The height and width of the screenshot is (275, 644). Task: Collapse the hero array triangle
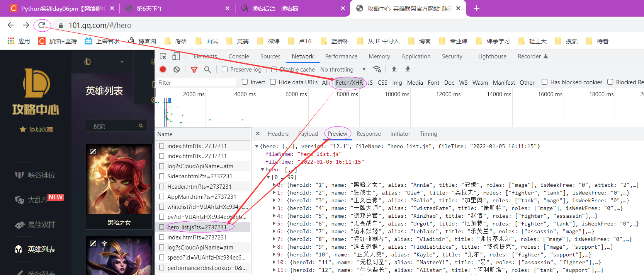(x=262, y=169)
